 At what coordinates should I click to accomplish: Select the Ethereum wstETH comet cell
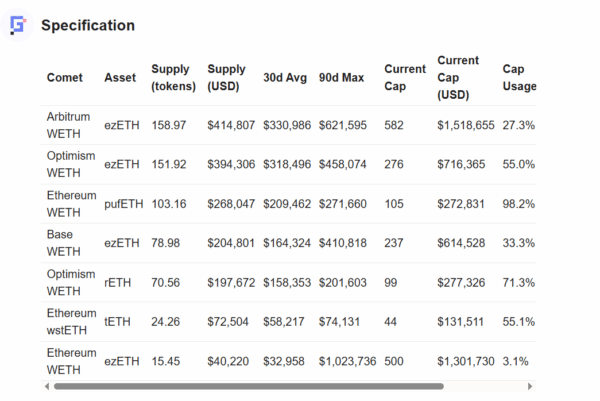[x=72, y=322]
